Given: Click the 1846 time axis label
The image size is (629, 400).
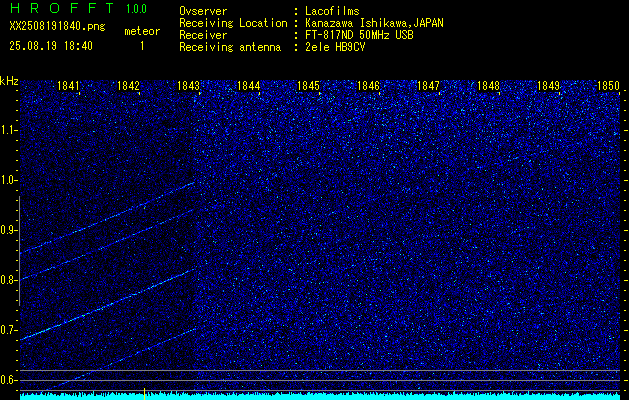Looking at the screenshot, I should pos(368,85).
